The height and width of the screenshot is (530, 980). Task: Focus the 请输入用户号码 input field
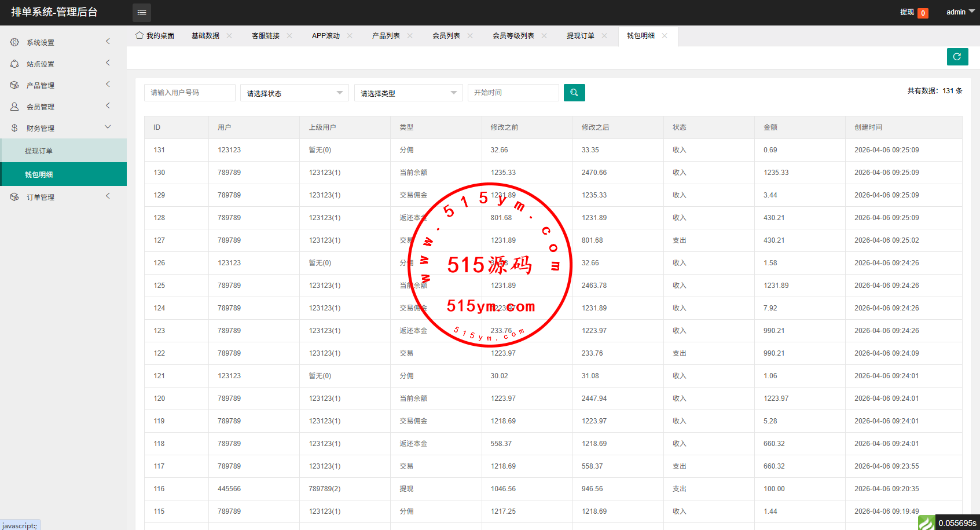tap(189, 93)
